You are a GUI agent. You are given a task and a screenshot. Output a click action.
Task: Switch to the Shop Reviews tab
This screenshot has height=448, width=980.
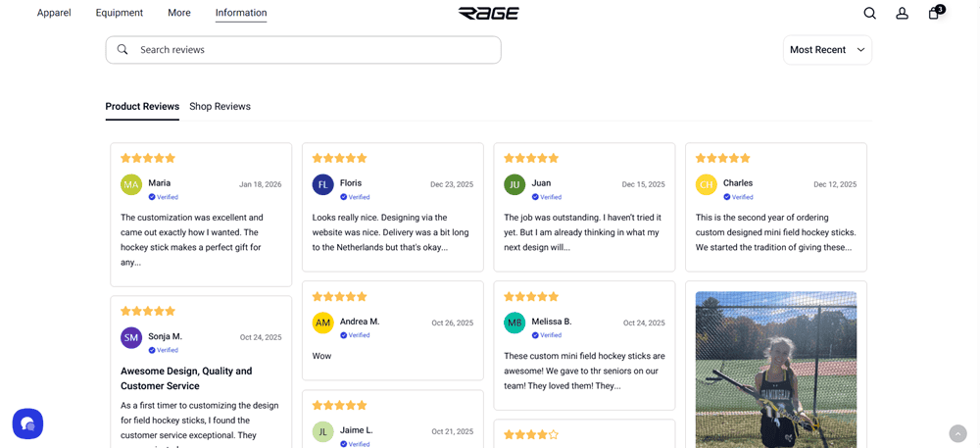(220, 106)
